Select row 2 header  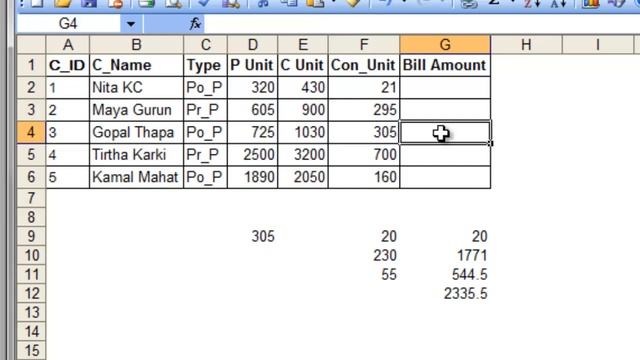click(31, 87)
